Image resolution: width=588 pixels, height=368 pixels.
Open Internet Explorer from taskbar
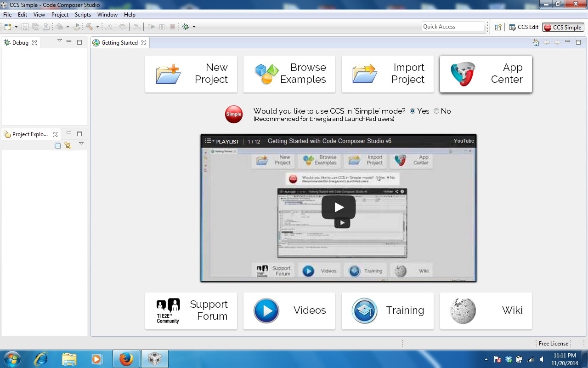point(41,359)
